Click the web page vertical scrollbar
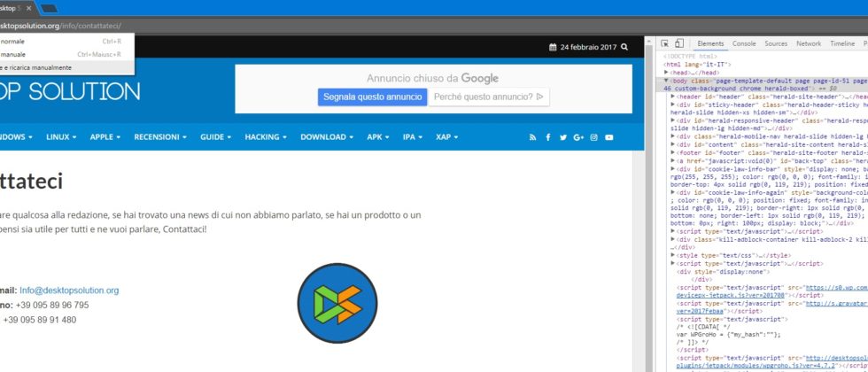 pos(649,205)
